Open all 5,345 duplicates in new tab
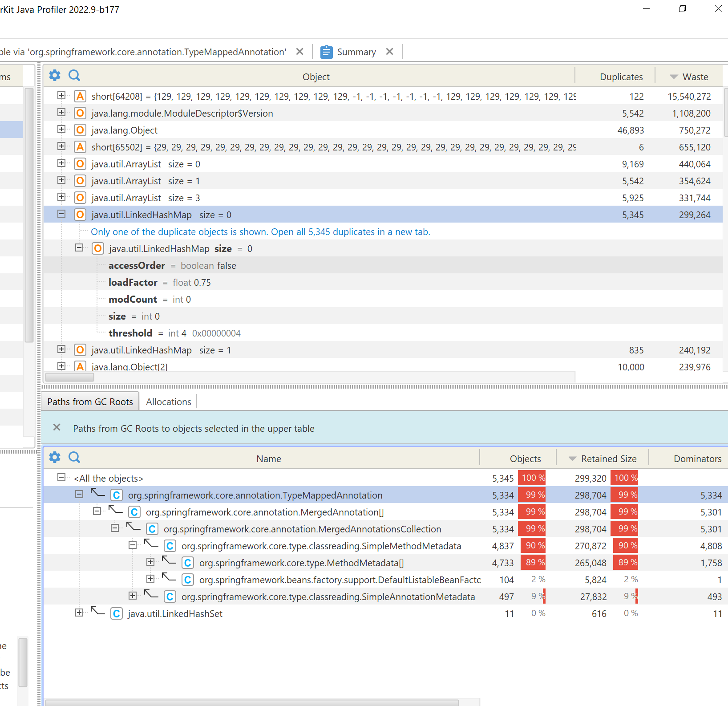This screenshot has height=706, width=728. tap(260, 231)
